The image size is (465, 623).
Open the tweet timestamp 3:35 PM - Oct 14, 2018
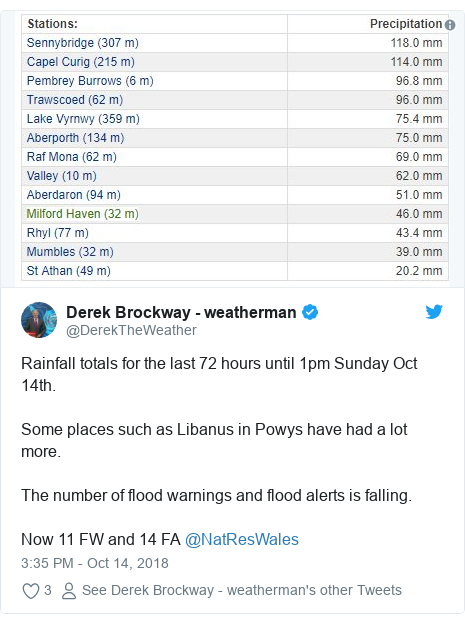pyautogui.click(x=95, y=563)
